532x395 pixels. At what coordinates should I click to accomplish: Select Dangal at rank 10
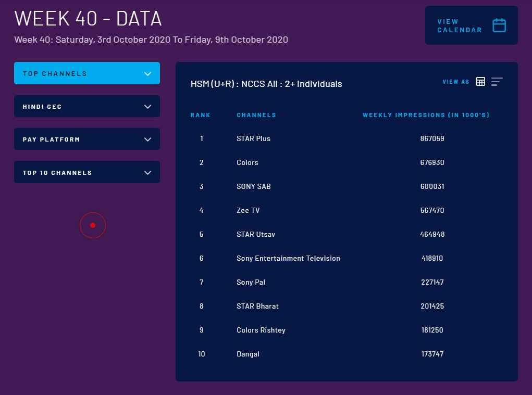[x=248, y=354]
